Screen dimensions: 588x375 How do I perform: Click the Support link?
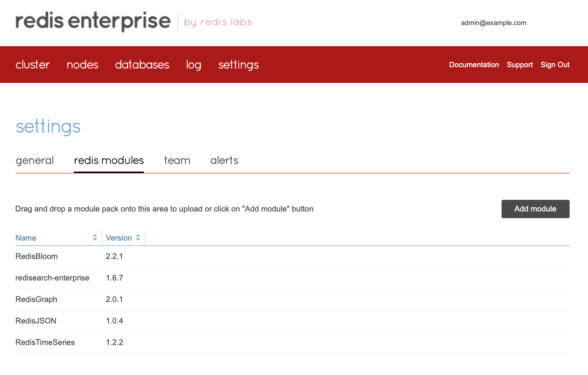[x=519, y=65]
